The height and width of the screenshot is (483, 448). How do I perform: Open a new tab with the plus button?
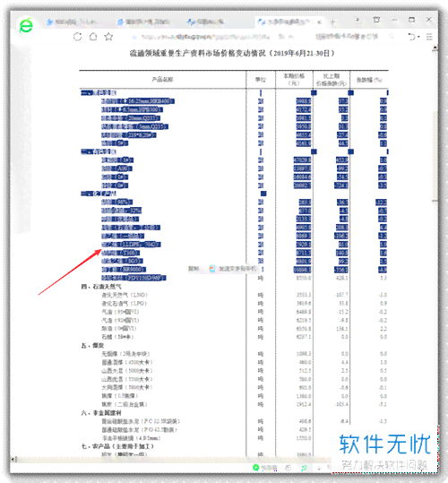(x=332, y=22)
